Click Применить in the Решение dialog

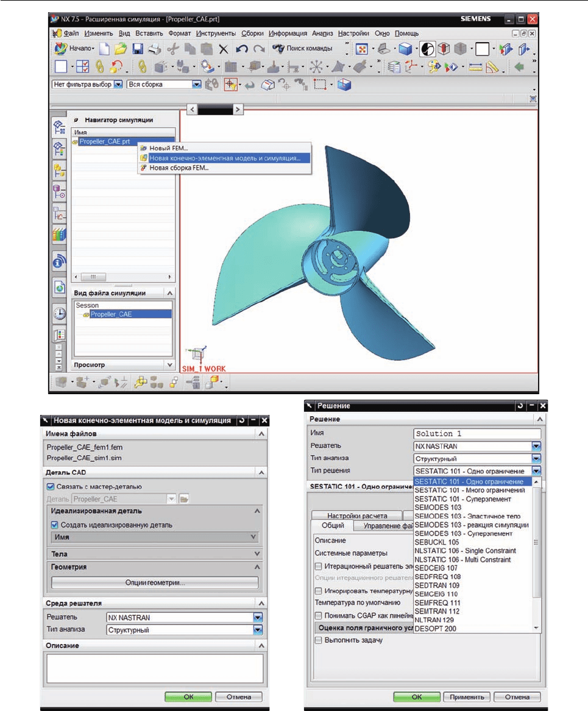click(x=467, y=697)
